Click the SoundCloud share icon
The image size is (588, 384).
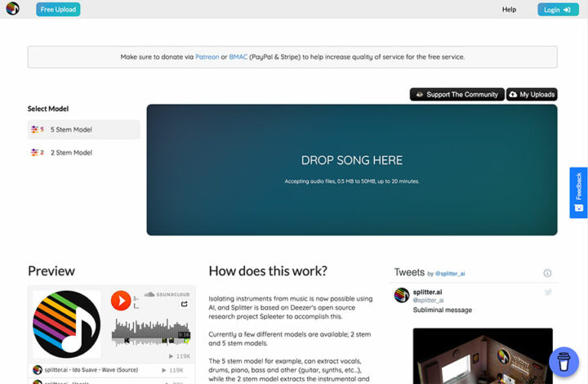[x=185, y=305]
